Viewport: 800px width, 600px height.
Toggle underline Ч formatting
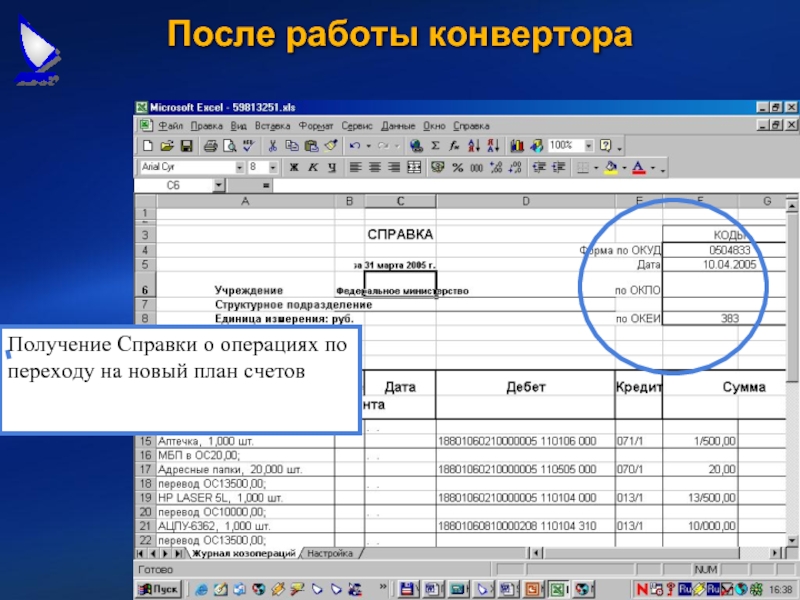(332, 167)
